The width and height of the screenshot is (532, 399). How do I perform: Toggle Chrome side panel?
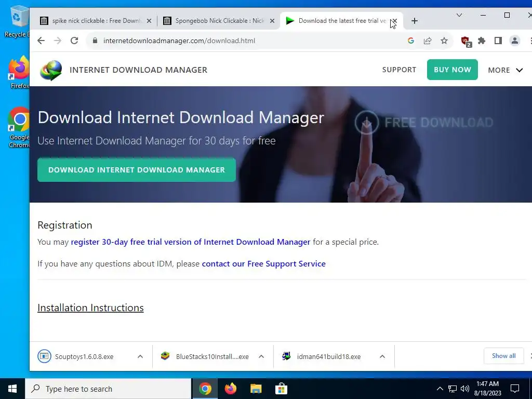click(x=498, y=41)
